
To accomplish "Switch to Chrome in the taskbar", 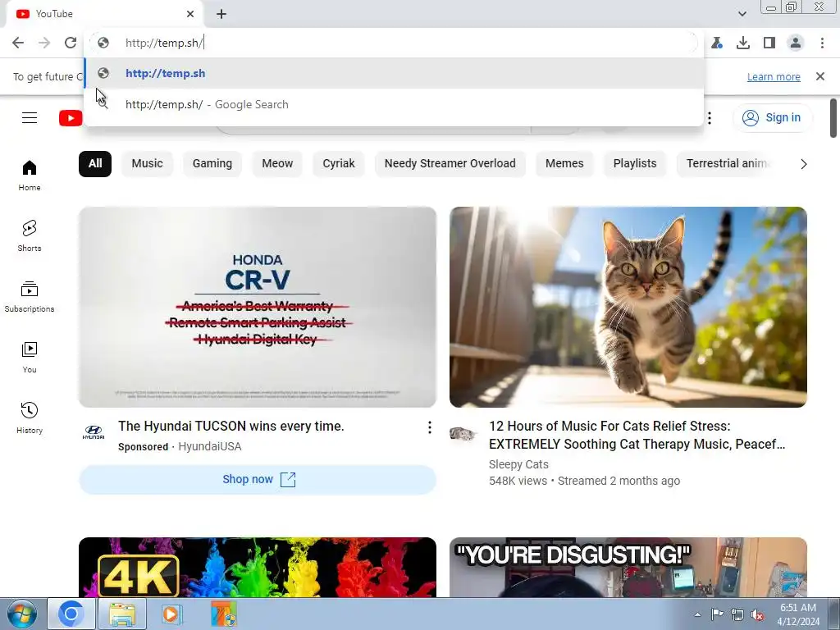I will [71, 614].
